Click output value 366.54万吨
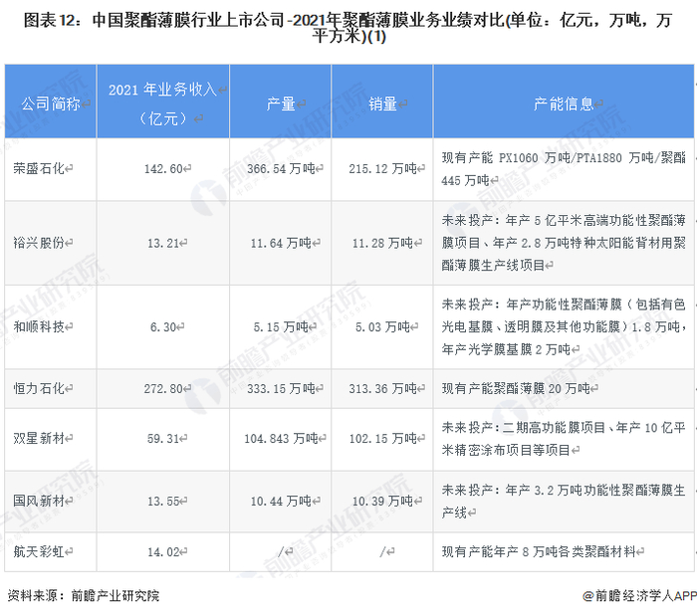Image resolution: width=697 pixels, height=616 pixels. point(281,169)
